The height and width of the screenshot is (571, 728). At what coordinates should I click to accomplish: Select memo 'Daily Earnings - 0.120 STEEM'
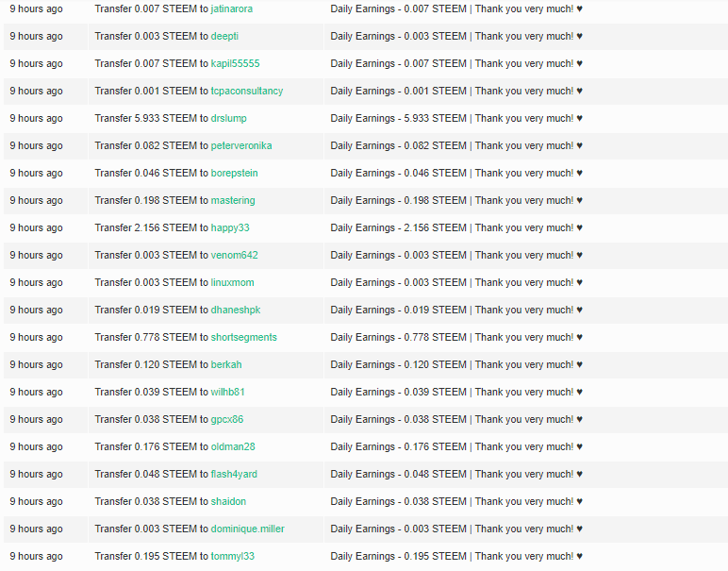tap(398, 365)
